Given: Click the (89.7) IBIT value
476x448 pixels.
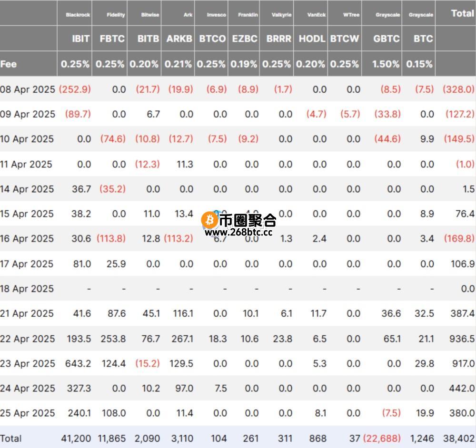Looking at the screenshot, I should click(x=78, y=114).
